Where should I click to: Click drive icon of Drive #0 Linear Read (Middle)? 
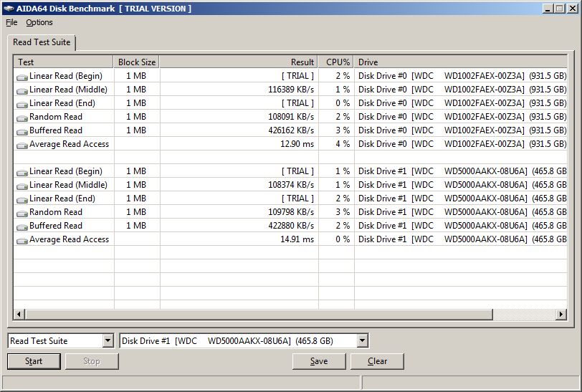coord(22,91)
